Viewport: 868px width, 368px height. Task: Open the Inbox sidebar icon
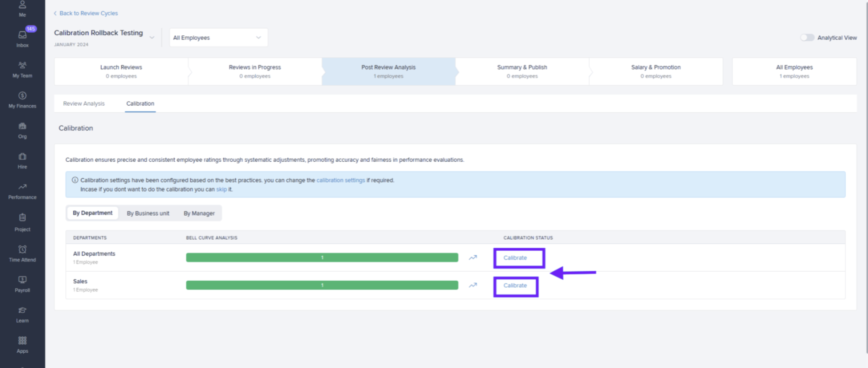tap(22, 38)
